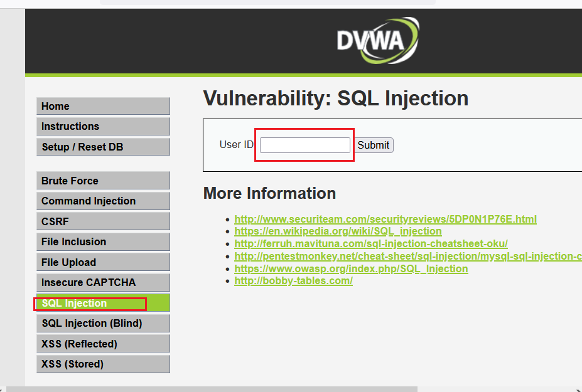The height and width of the screenshot is (392, 582).
Task: Focus the User ID input field
Action: tap(304, 145)
